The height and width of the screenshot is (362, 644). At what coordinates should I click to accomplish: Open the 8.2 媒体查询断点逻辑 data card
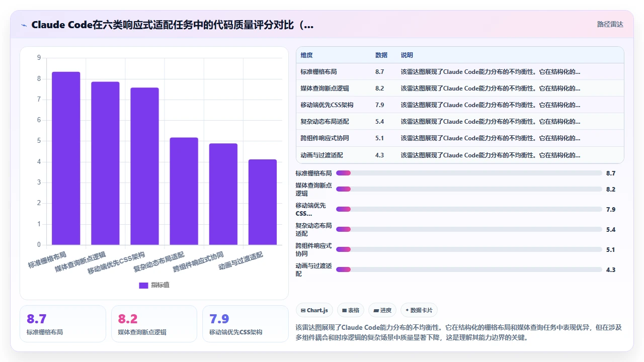[154, 324]
